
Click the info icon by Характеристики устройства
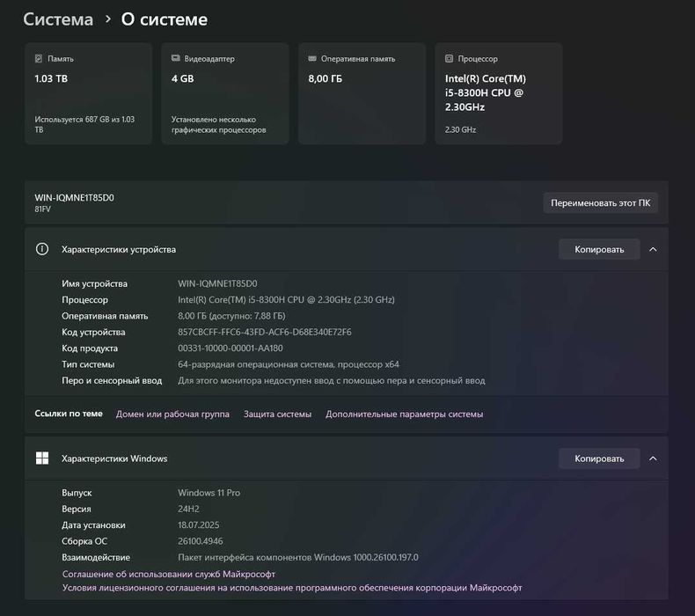tap(42, 249)
